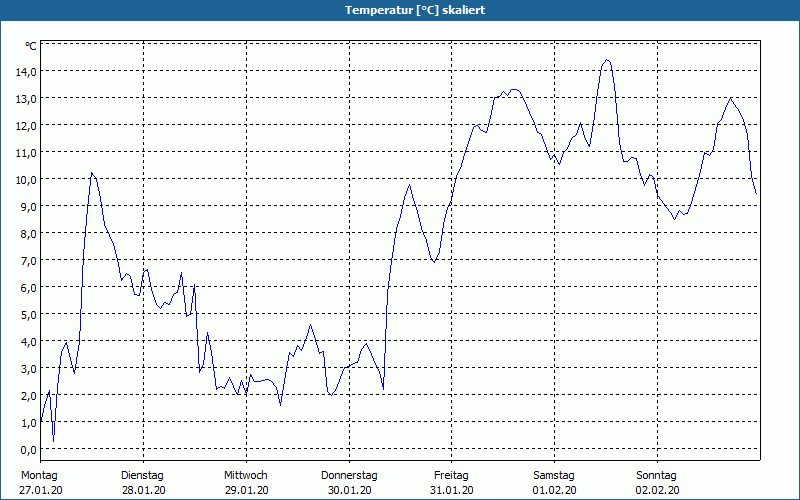Click the highest temperature peak on Samstag

[607, 60]
